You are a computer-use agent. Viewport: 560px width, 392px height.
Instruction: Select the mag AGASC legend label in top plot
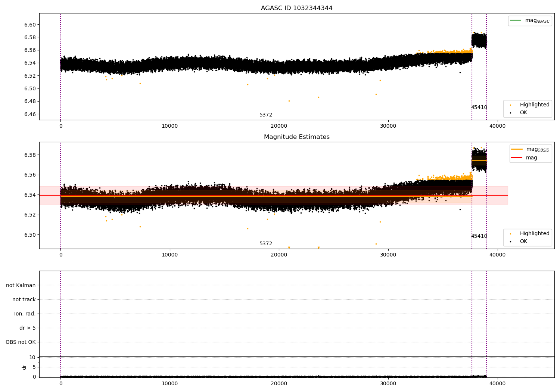coord(537,21)
